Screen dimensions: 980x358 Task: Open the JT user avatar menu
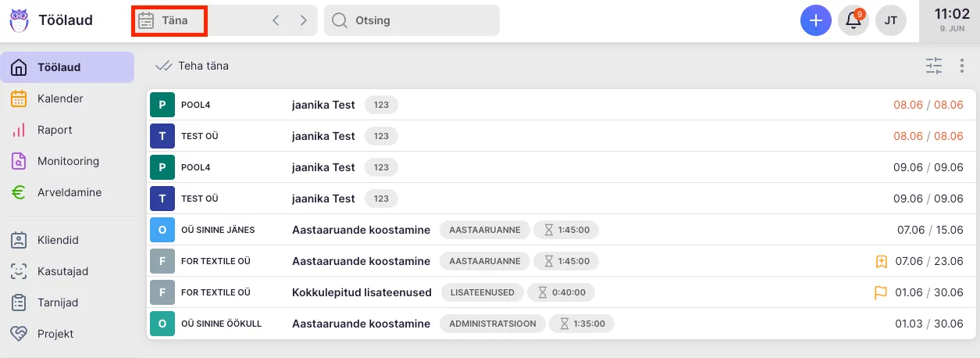[891, 20]
